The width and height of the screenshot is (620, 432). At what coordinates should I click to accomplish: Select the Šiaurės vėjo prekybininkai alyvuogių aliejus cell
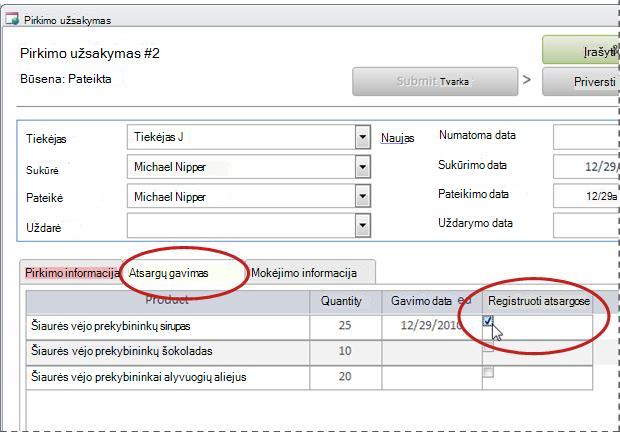168,377
